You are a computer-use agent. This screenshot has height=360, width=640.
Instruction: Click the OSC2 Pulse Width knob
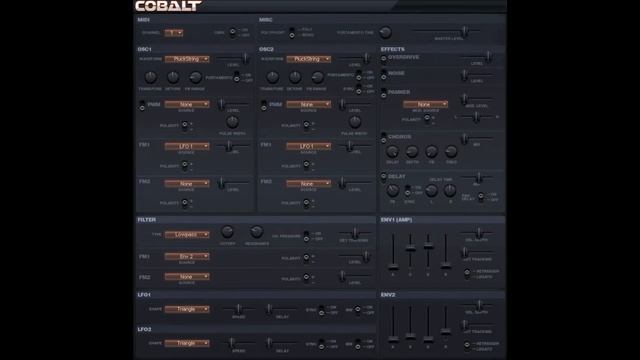tap(355, 122)
